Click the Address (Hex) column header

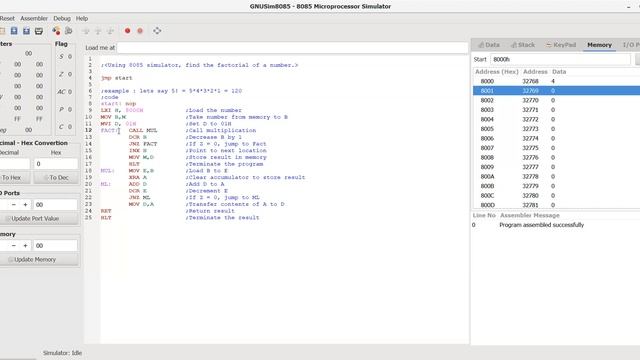click(x=496, y=71)
